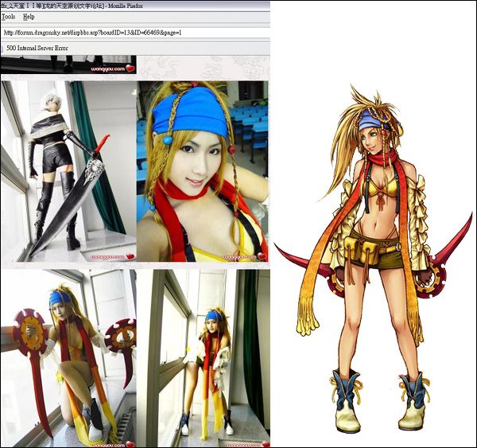Select the 500 Internal Server Error tab
The width and height of the screenshot is (477, 448).
coord(37,48)
